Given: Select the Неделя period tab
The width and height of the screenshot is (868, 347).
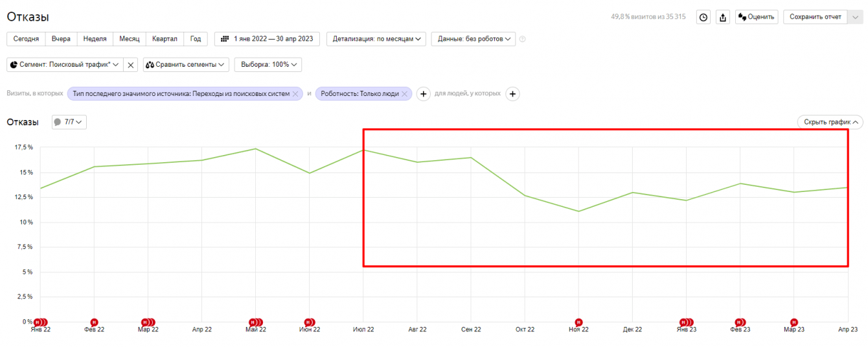Looking at the screenshot, I should click(95, 39).
